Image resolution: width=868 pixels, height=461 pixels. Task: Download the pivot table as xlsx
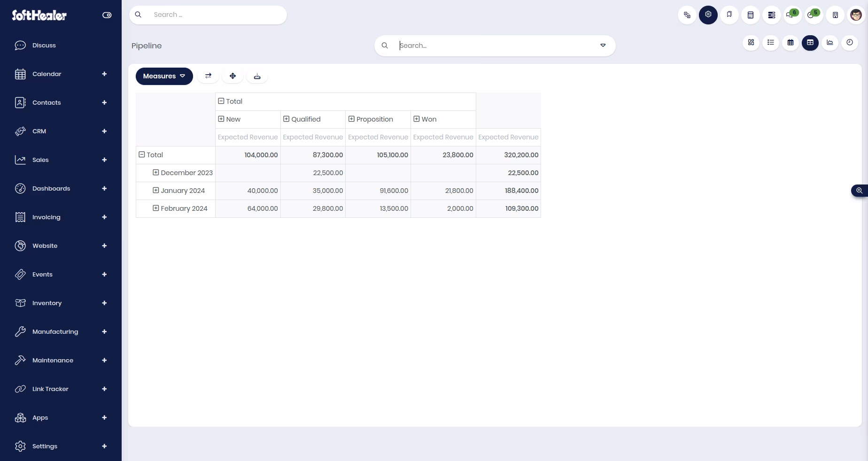257,76
